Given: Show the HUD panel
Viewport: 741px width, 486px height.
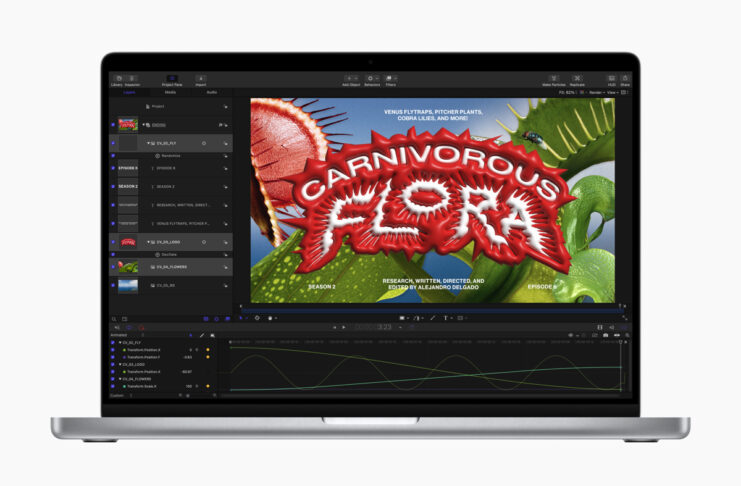Looking at the screenshot, I should click(x=612, y=80).
